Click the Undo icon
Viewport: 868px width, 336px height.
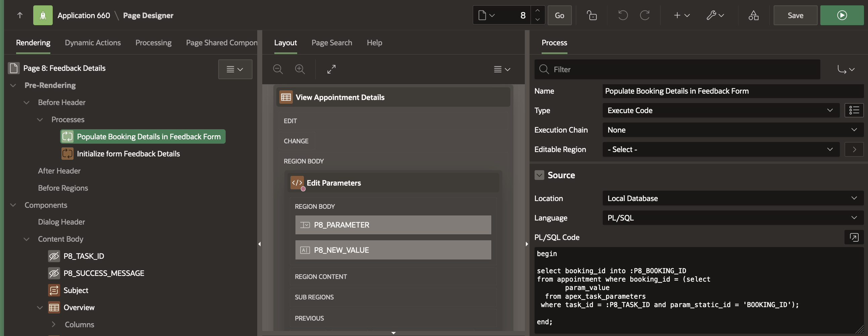tap(623, 15)
